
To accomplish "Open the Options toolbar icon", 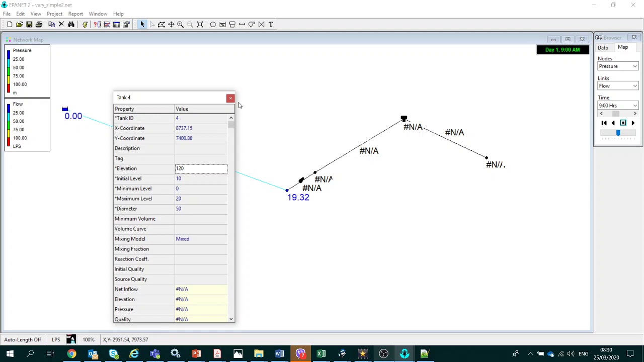I will click(126, 24).
